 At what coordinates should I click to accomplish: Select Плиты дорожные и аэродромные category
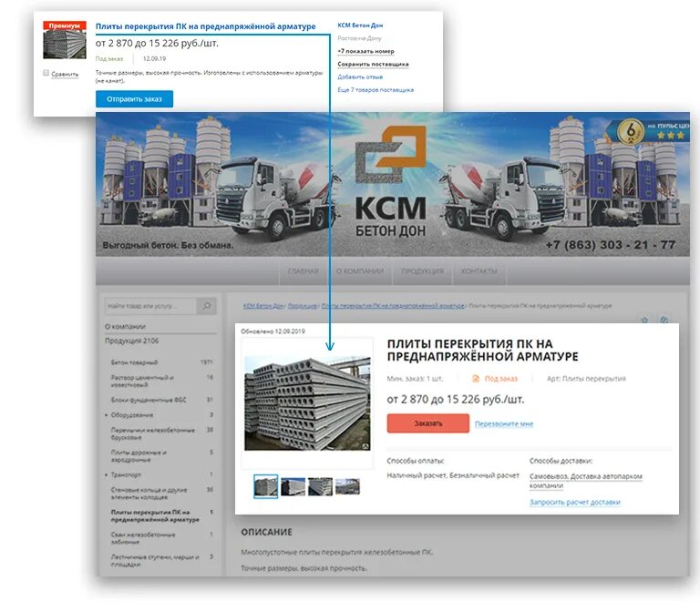(139, 456)
